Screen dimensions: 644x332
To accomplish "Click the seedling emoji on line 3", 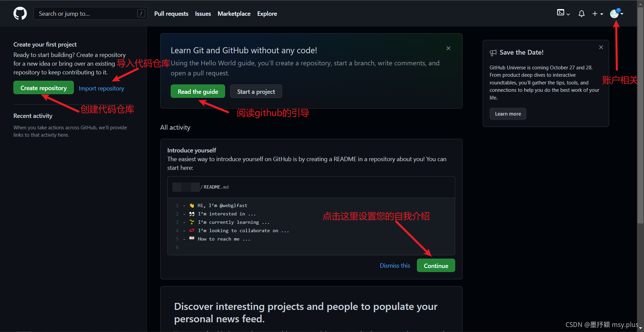I will coord(192,222).
